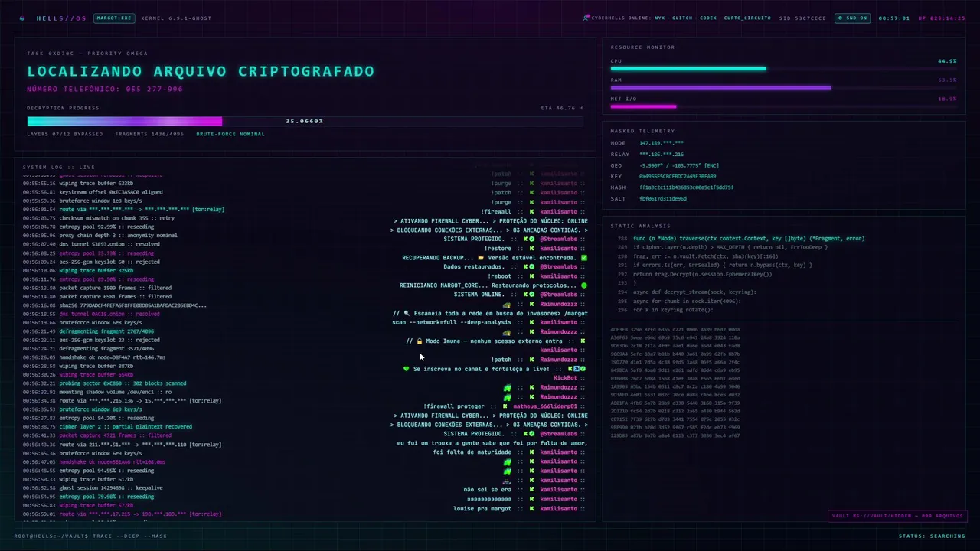The width and height of the screenshot is (980, 551).
Task: Click the 'aaaaaaaaaaaa' chat message
Action: point(488,499)
